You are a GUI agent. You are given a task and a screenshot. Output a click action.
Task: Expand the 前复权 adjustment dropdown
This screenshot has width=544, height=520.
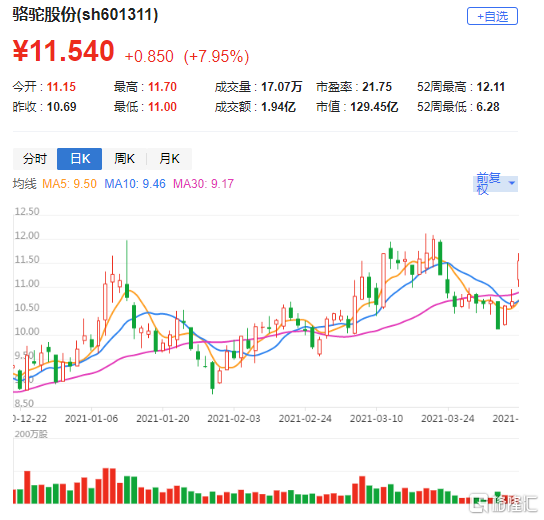point(495,184)
